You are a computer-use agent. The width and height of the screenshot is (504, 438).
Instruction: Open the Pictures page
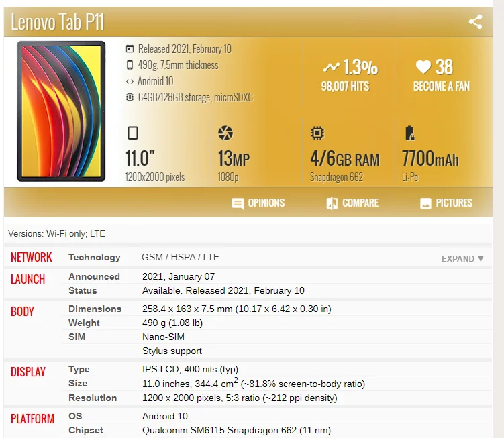tap(446, 203)
